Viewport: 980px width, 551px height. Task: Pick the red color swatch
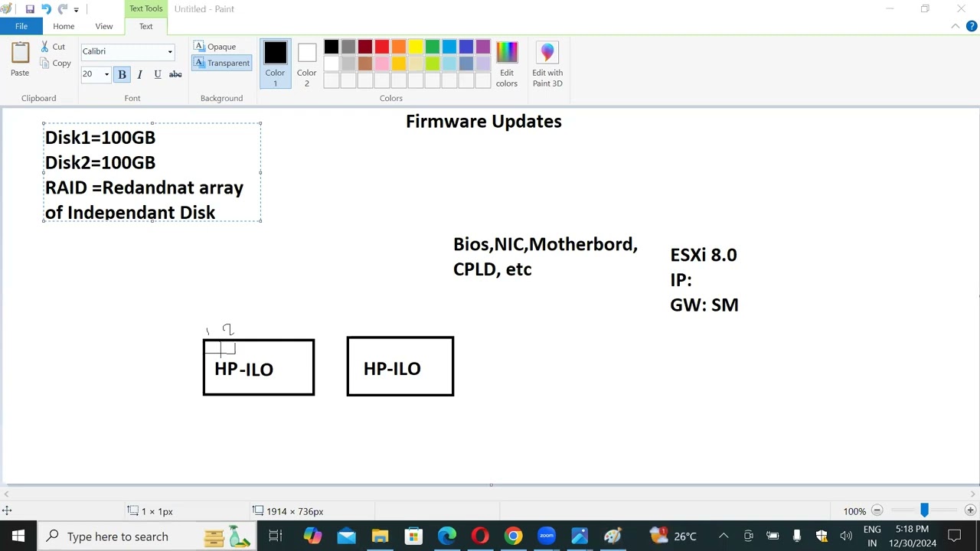coord(382,47)
